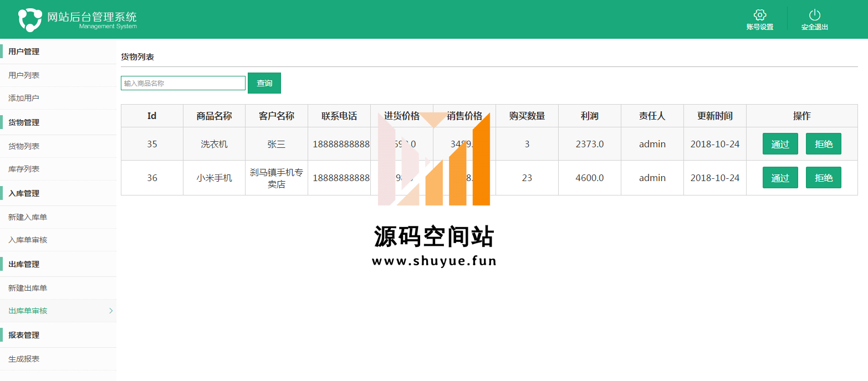Click the 报表管理 section header

24,335
